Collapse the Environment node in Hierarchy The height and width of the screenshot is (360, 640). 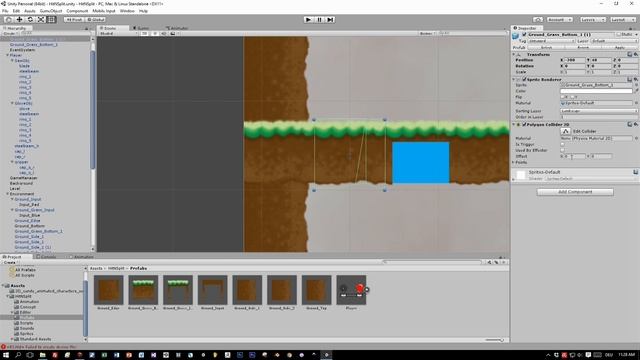(7, 194)
